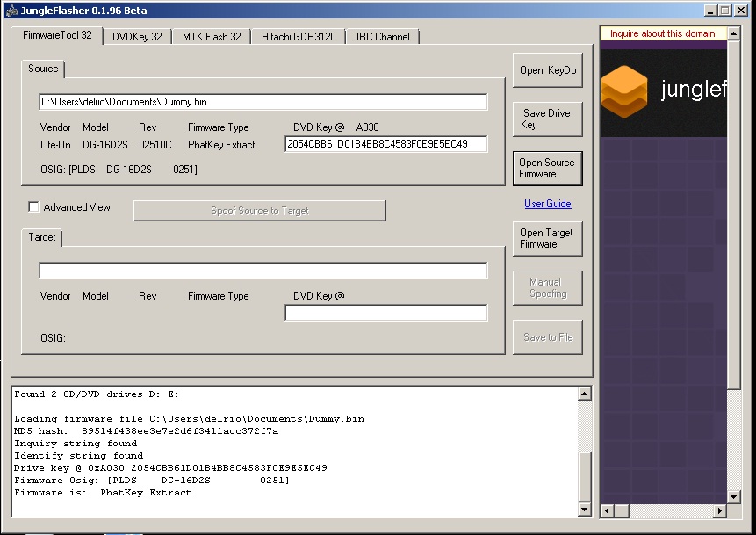Open the MTK Flash 32 tab
This screenshot has height=535, width=756.
212,37
